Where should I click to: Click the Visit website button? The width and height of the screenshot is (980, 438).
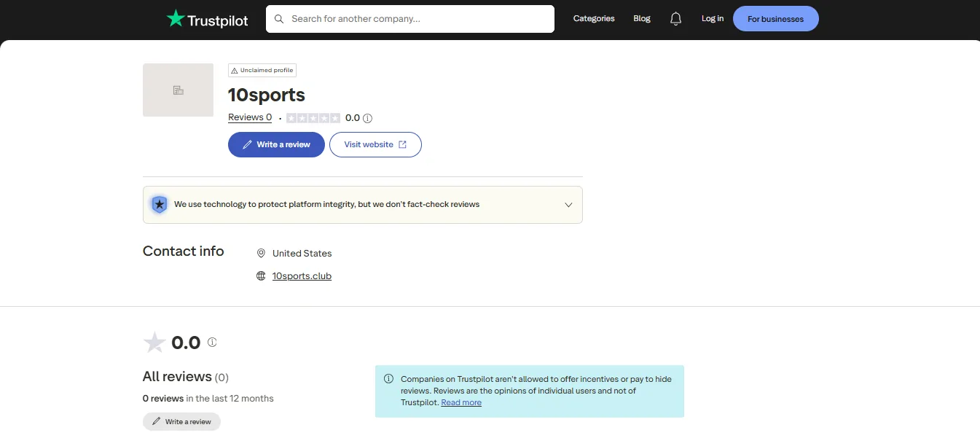tap(375, 144)
